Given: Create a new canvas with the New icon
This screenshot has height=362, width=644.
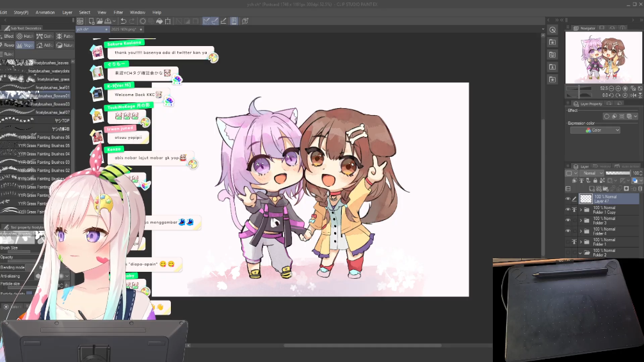Looking at the screenshot, I should coord(91,21).
